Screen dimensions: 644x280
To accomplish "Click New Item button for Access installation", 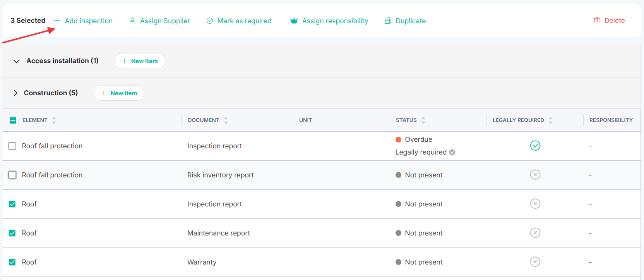I will click(x=140, y=61).
